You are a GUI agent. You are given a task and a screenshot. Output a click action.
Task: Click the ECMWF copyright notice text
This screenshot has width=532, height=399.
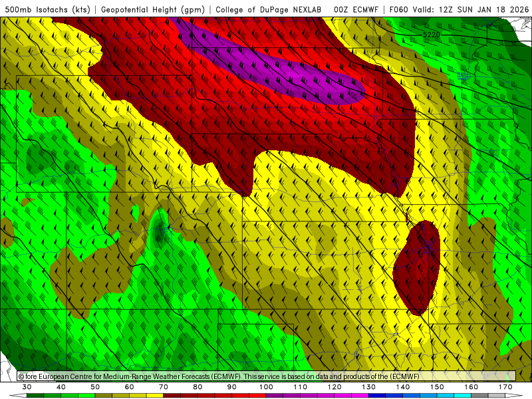pos(219,376)
